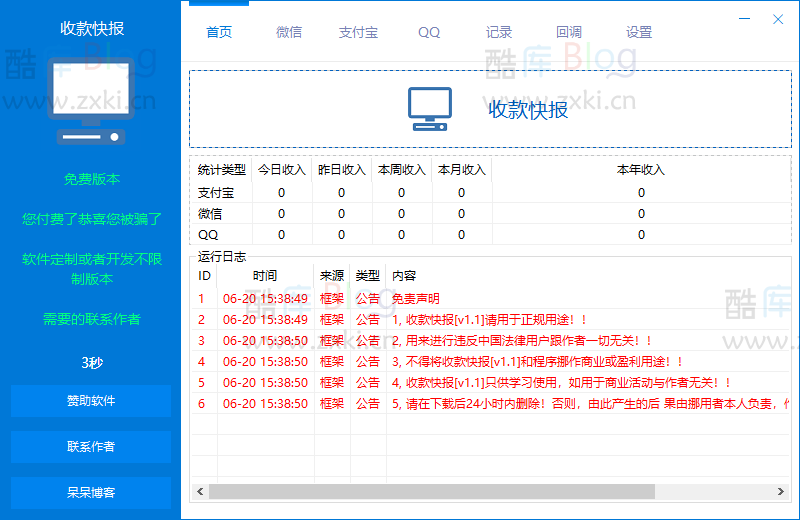The width and height of the screenshot is (800, 520).
Task: Select log row 请在下载后24小时内删除
Action: [x=490, y=403]
